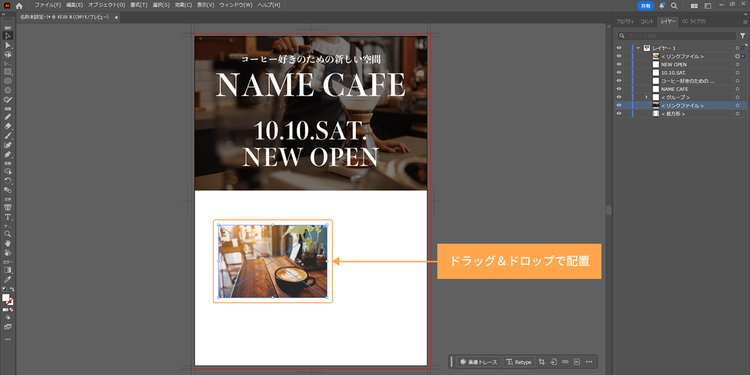Screen dimensions: 750x375
Task: Select the Type tool
Action: (x=8, y=217)
